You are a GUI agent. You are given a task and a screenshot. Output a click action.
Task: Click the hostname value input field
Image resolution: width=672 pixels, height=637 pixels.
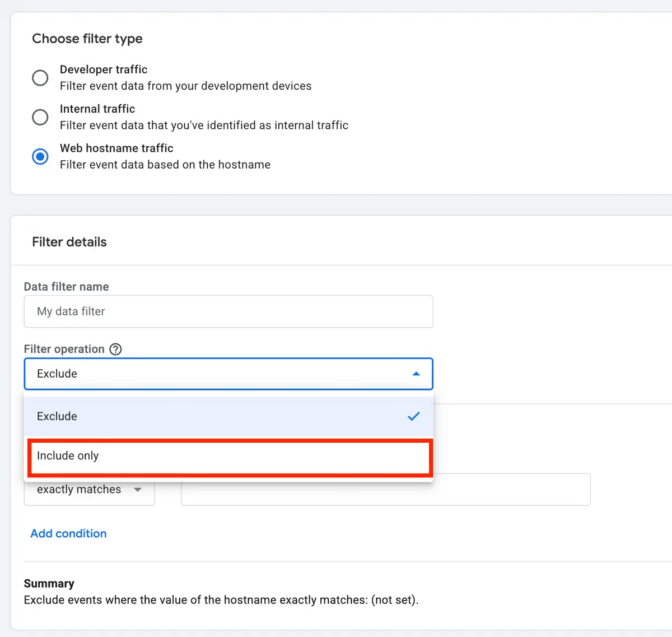tap(386, 490)
